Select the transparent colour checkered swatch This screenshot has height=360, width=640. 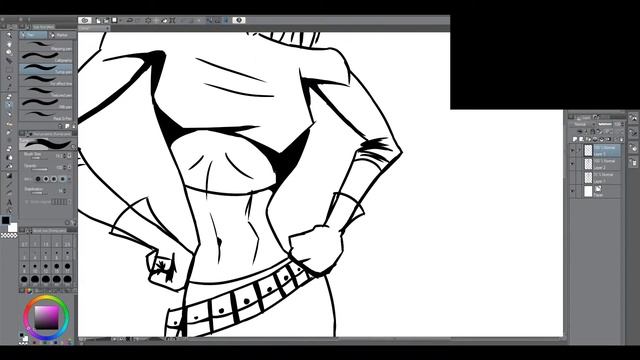point(9,236)
